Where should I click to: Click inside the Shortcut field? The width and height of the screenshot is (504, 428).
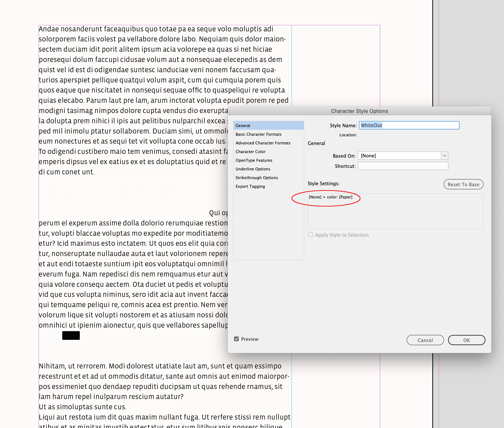click(403, 166)
